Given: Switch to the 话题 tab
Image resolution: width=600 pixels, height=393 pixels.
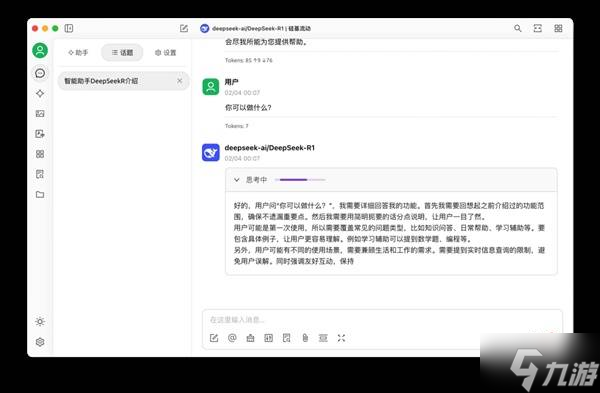Looking at the screenshot, I should [122, 52].
